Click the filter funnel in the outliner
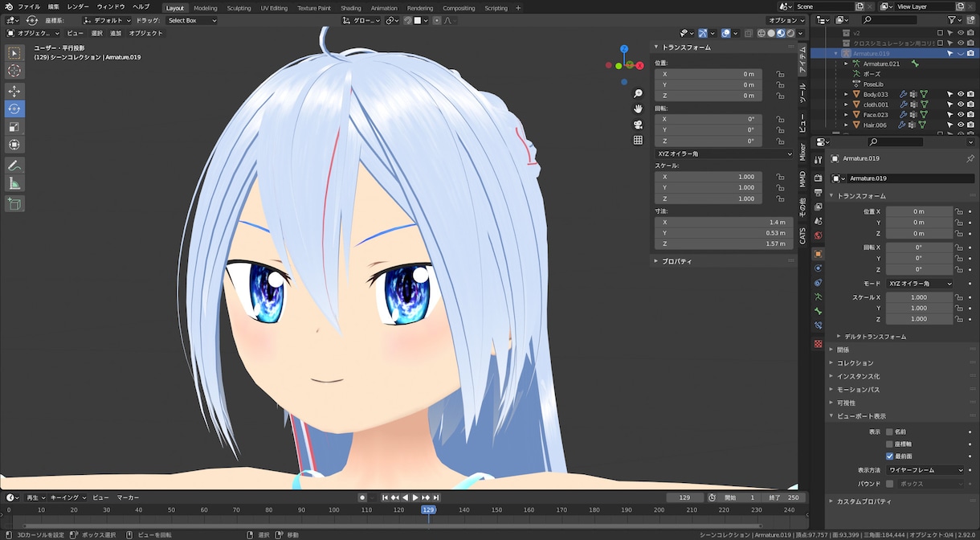 pyautogui.click(x=951, y=19)
